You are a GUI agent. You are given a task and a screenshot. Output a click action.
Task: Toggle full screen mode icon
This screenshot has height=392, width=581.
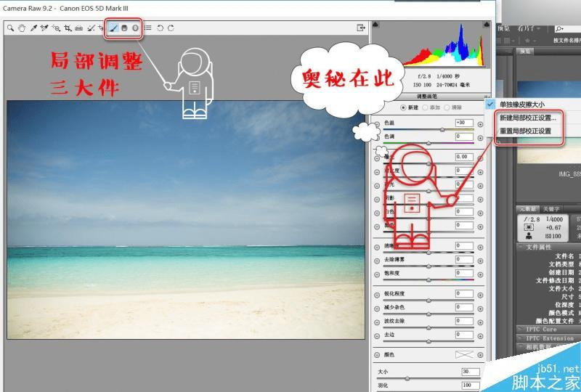coord(360,28)
